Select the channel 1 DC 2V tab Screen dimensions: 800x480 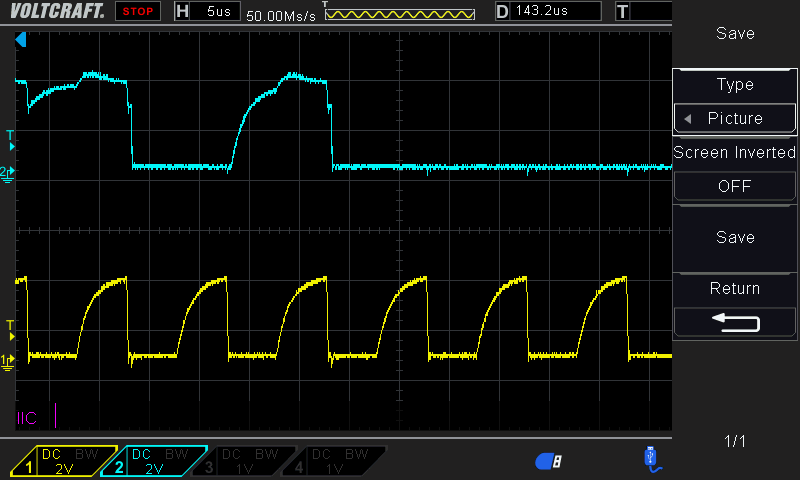pos(60,461)
